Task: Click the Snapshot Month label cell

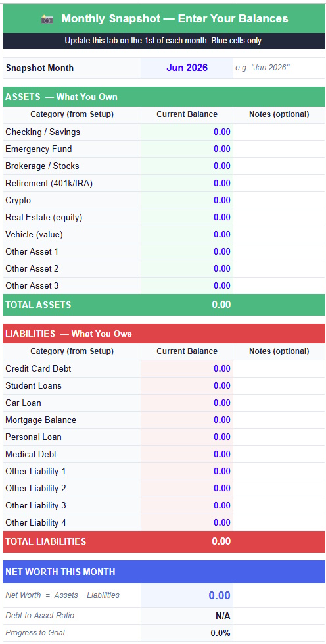Action: [72, 68]
